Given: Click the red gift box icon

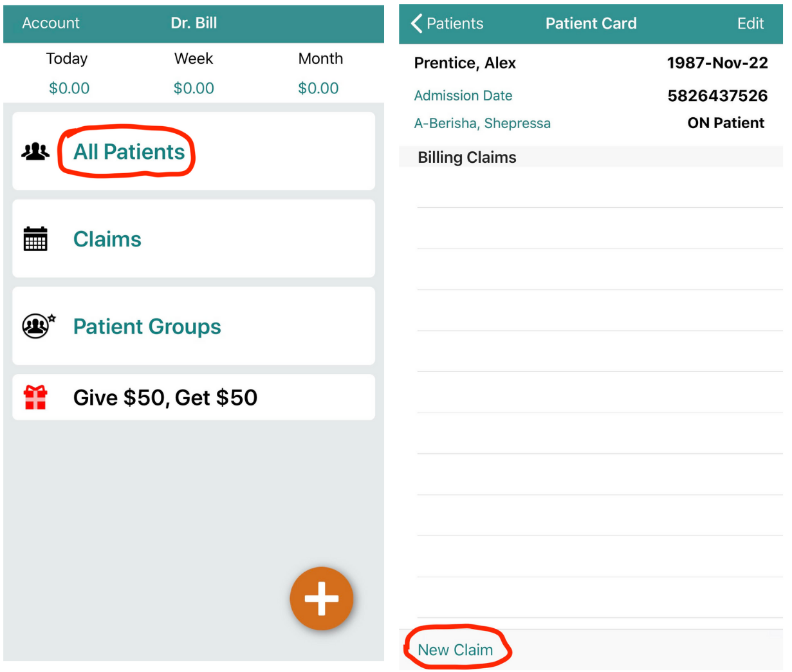Looking at the screenshot, I should 35,397.
